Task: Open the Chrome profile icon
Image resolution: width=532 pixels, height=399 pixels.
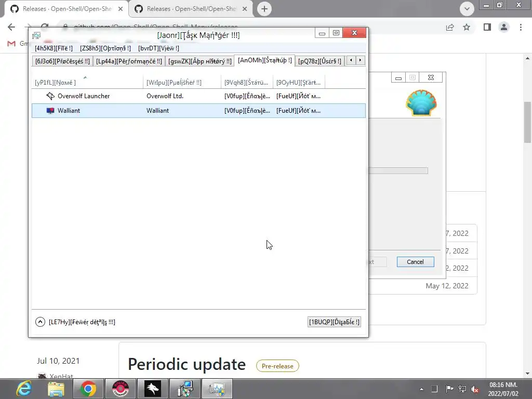Action: pyautogui.click(x=504, y=27)
